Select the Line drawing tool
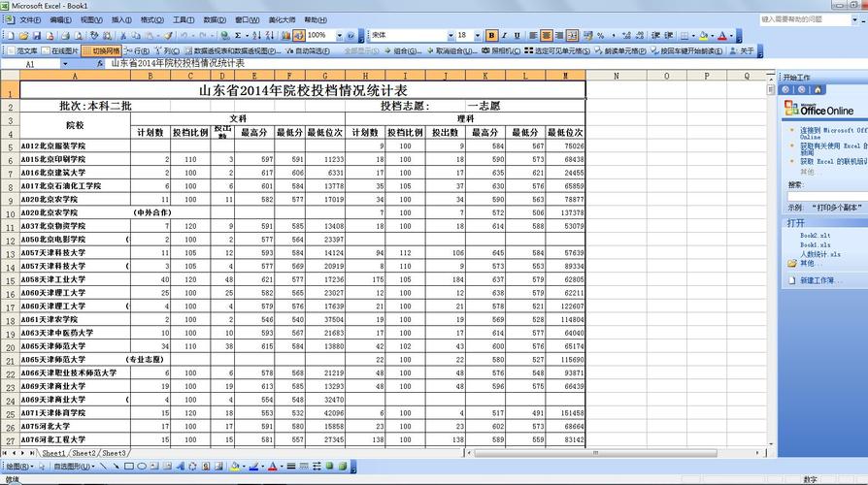Image resolution: width=868 pixels, height=485 pixels. pyautogui.click(x=104, y=467)
